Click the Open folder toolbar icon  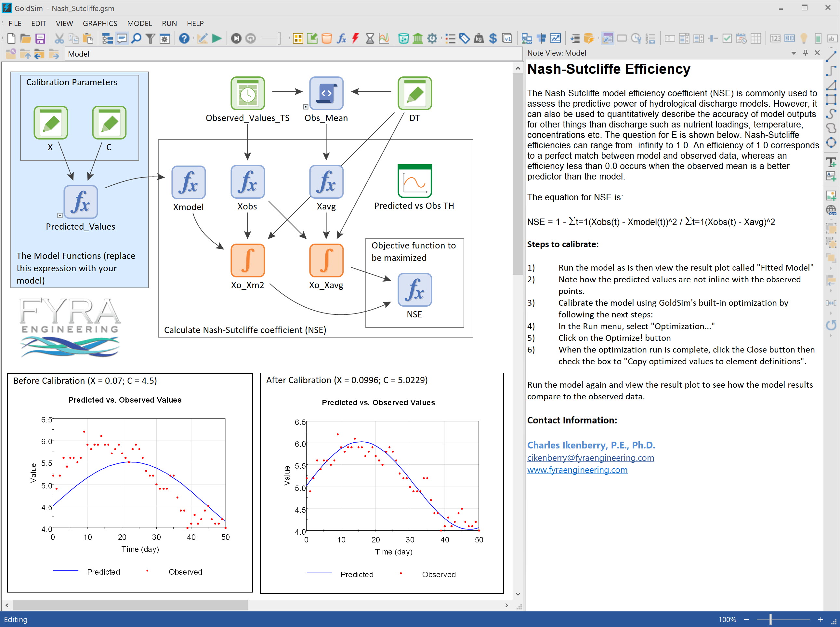[x=25, y=38]
